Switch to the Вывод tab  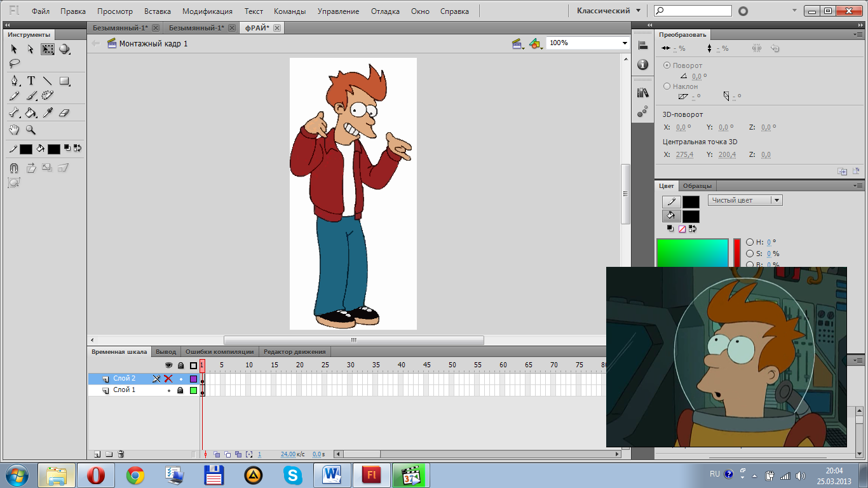coord(166,351)
